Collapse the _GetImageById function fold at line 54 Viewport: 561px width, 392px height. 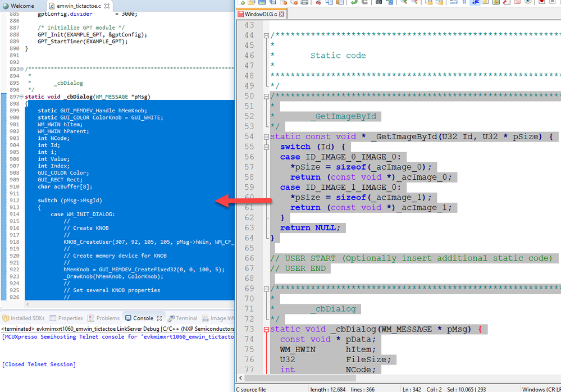pos(266,136)
